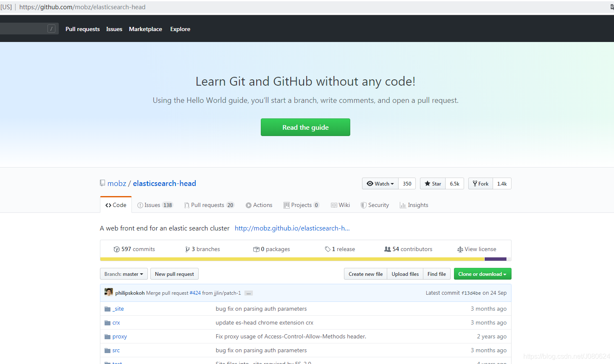
Task: Open the Insights tab
Action: [414, 205]
